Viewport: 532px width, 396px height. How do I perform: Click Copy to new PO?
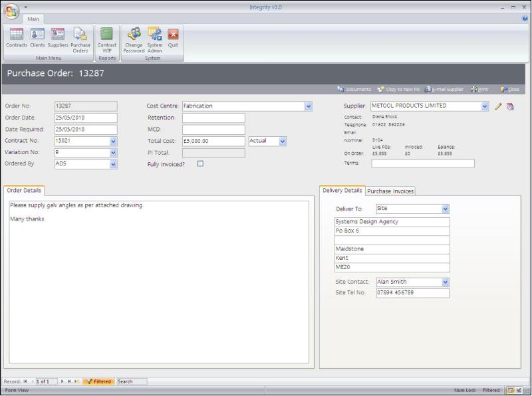398,89
